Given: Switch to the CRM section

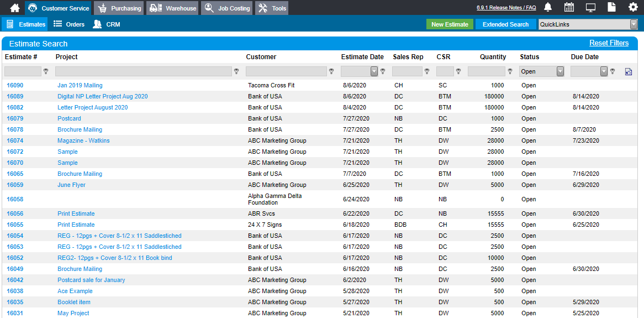Looking at the screenshot, I should point(107,24).
